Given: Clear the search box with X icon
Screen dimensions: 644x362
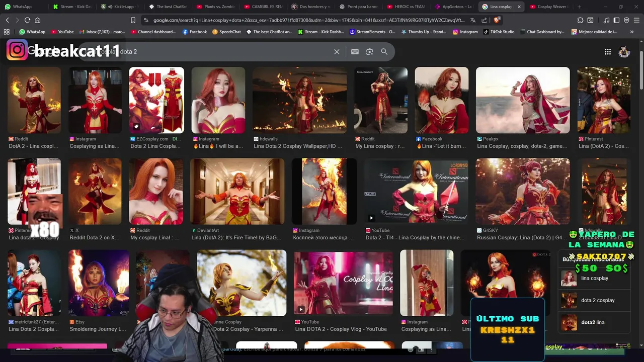Looking at the screenshot, I should [x=337, y=52].
